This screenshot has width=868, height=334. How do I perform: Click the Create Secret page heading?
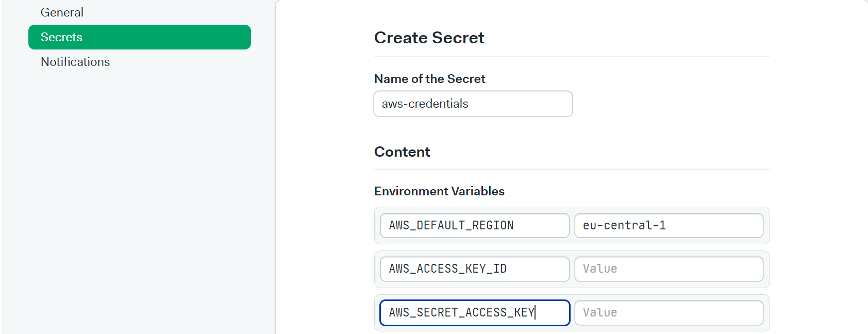pos(429,38)
